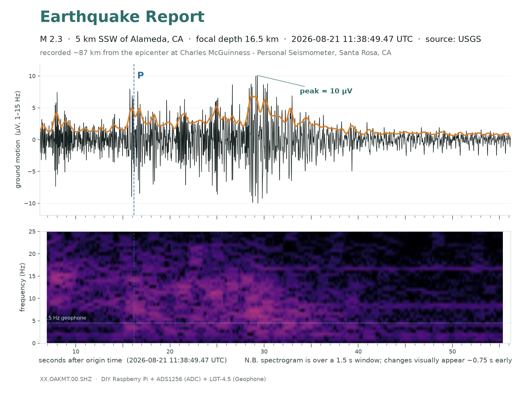
Task: Click the 'recorded ~87 km from the epicenter' subtitle
Action: (215, 53)
